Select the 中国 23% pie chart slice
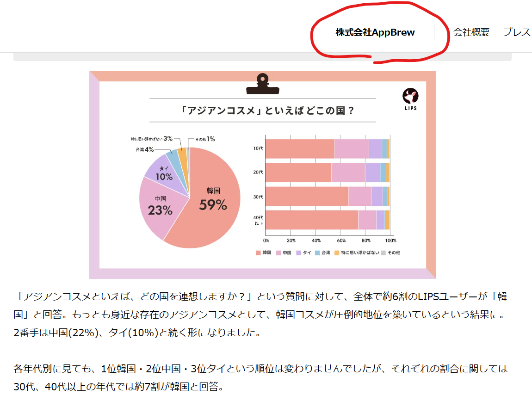This screenshot has width=532, height=401. (x=160, y=206)
